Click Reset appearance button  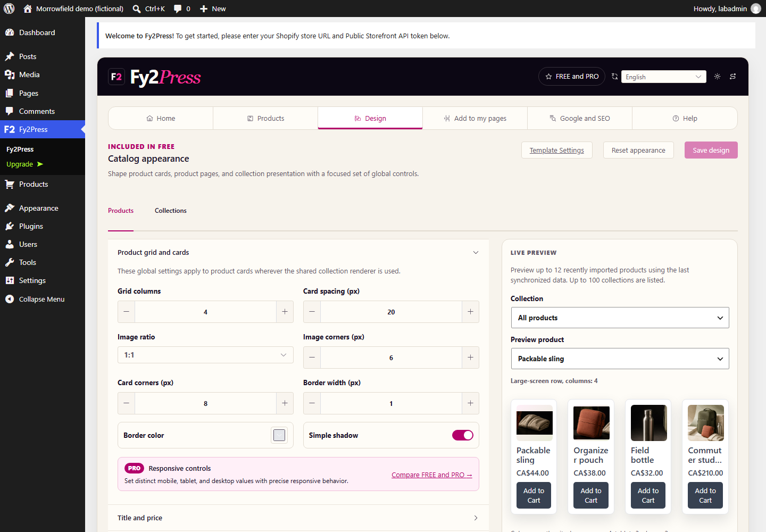point(638,150)
